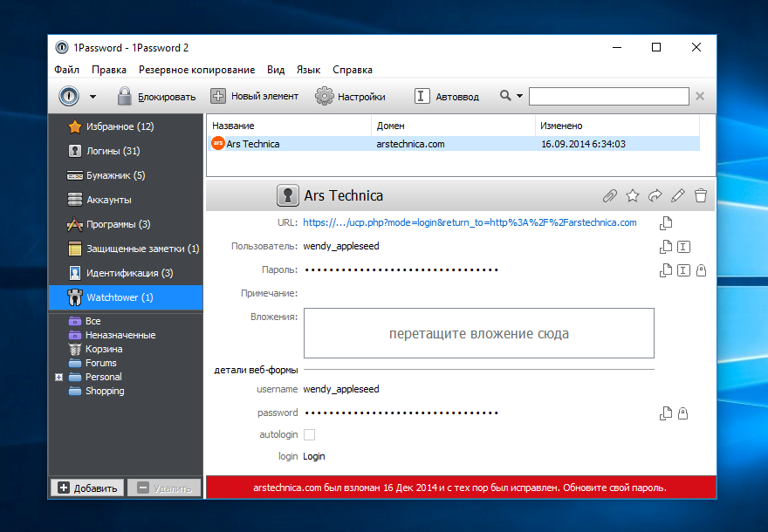Open the Правка menu

(109, 70)
